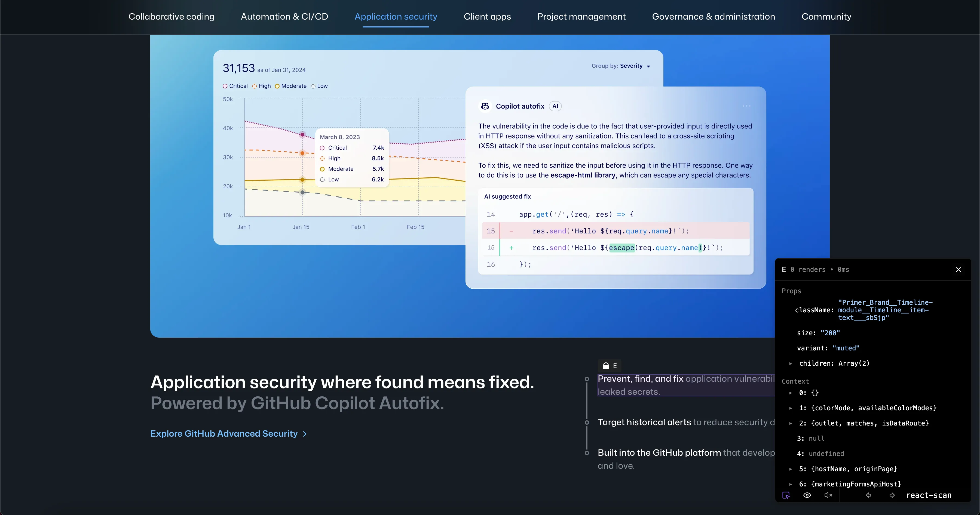Click the Context entry 4 undefined value
The image size is (980, 515).
pyautogui.click(x=826, y=454)
